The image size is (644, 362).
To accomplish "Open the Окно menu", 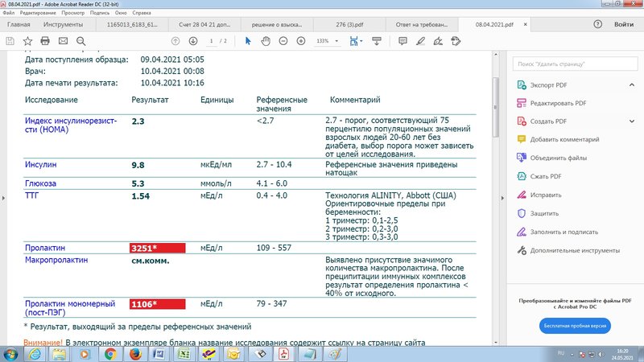I will (121, 13).
